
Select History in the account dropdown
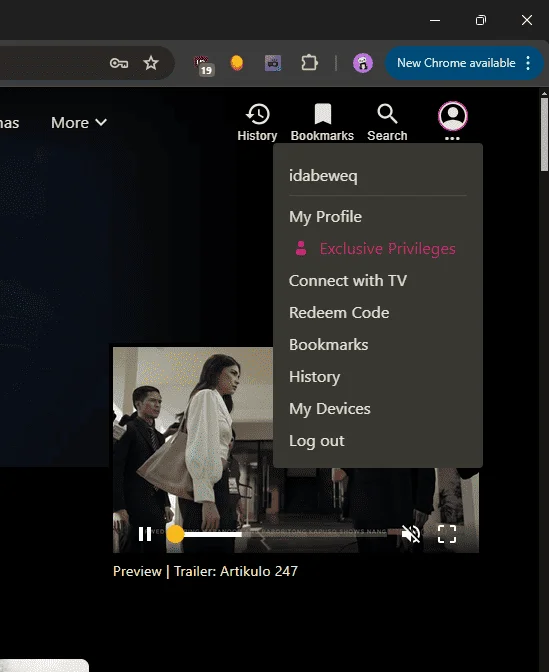(315, 377)
